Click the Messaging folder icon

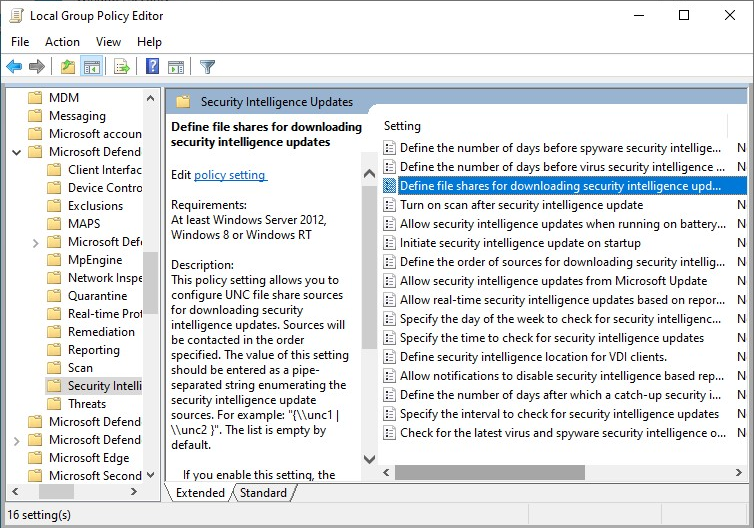(x=35, y=115)
